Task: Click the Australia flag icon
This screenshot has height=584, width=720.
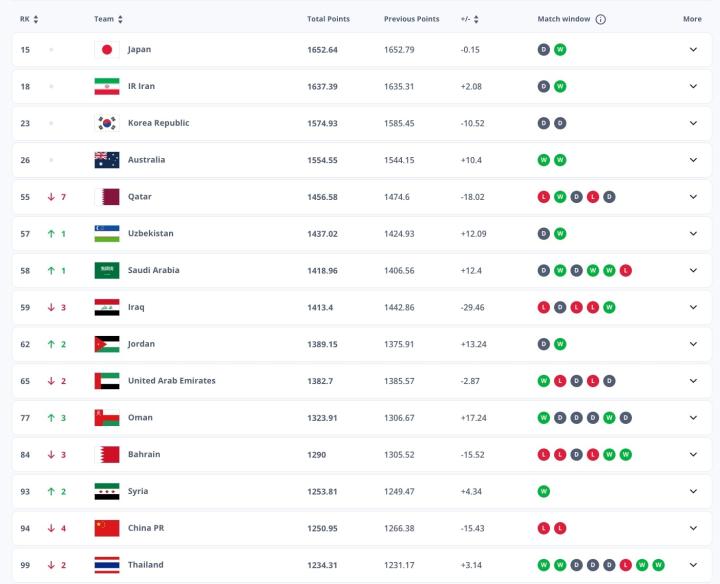Action: (107, 160)
